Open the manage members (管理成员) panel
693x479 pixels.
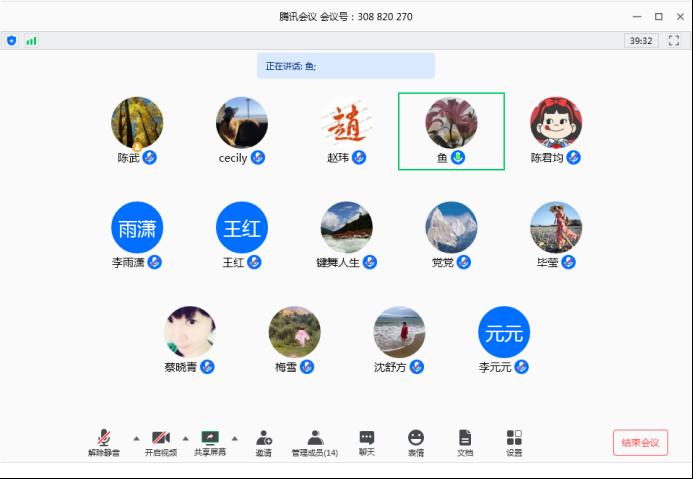click(x=314, y=442)
